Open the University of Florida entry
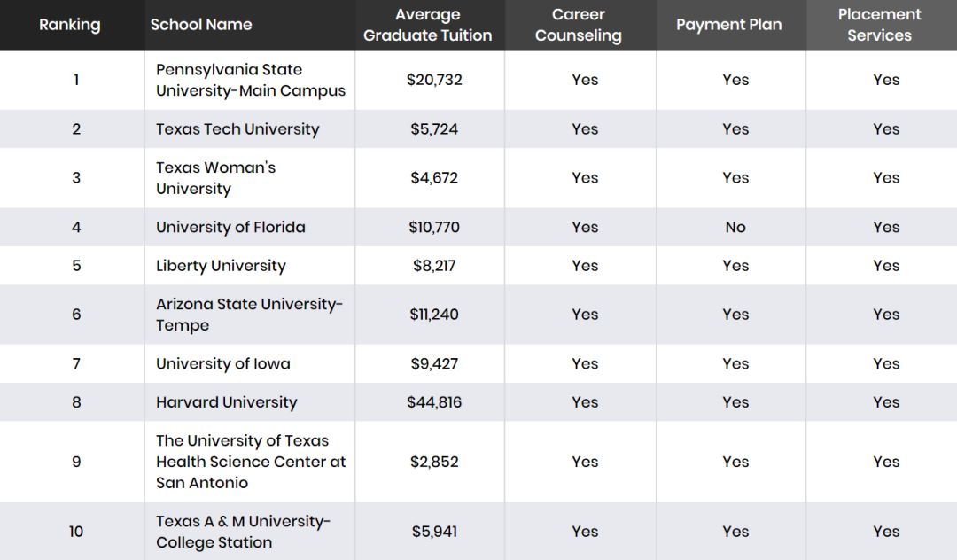 tap(230, 228)
